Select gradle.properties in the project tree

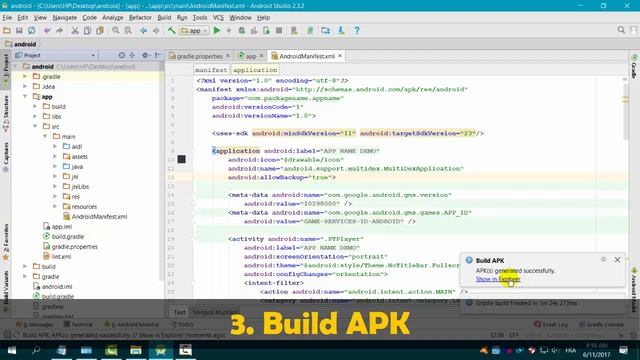coord(75,247)
